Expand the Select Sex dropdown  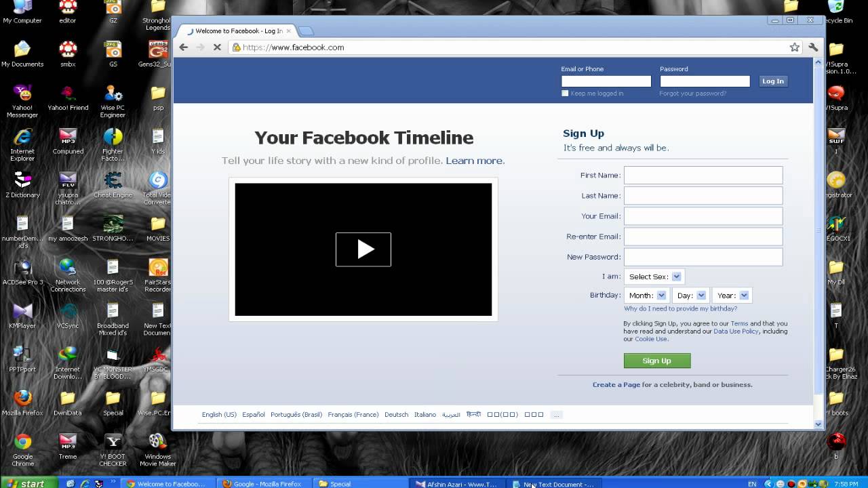654,277
